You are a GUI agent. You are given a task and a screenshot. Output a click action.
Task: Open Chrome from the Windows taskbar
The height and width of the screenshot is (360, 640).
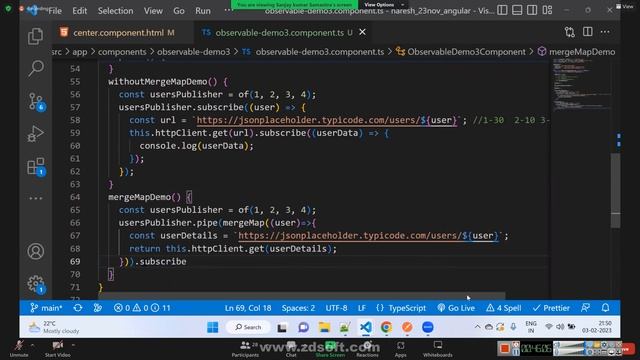[x=386, y=327]
